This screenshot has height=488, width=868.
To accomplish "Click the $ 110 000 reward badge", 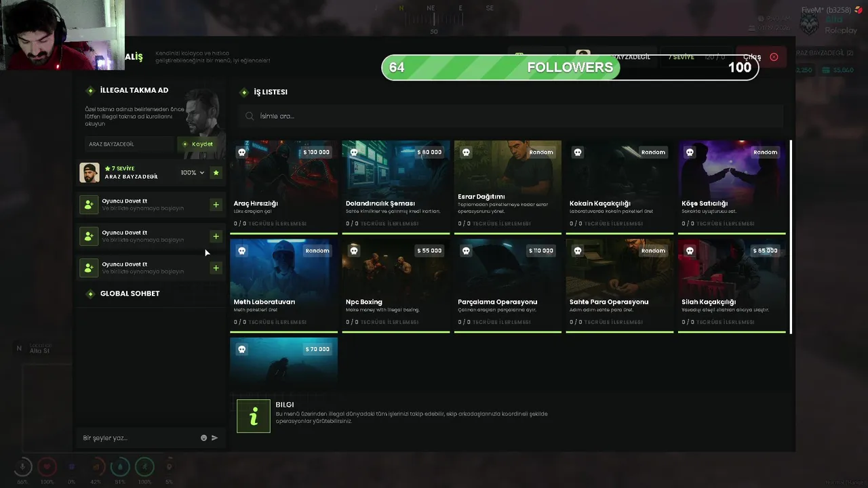I will [540, 251].
